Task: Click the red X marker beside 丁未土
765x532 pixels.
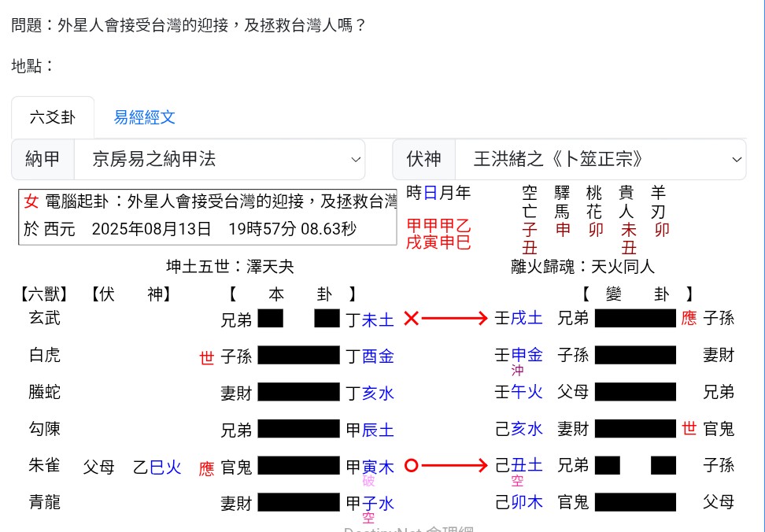Action: click(x=412, y=319)
